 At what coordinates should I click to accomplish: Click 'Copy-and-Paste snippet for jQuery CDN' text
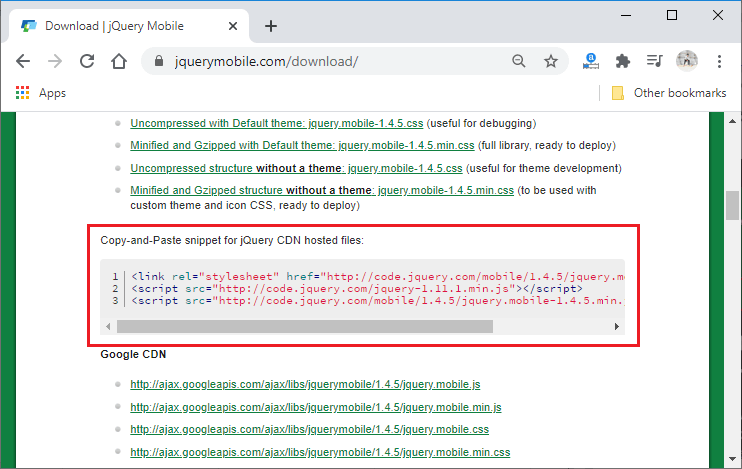[x=232, y=240]
